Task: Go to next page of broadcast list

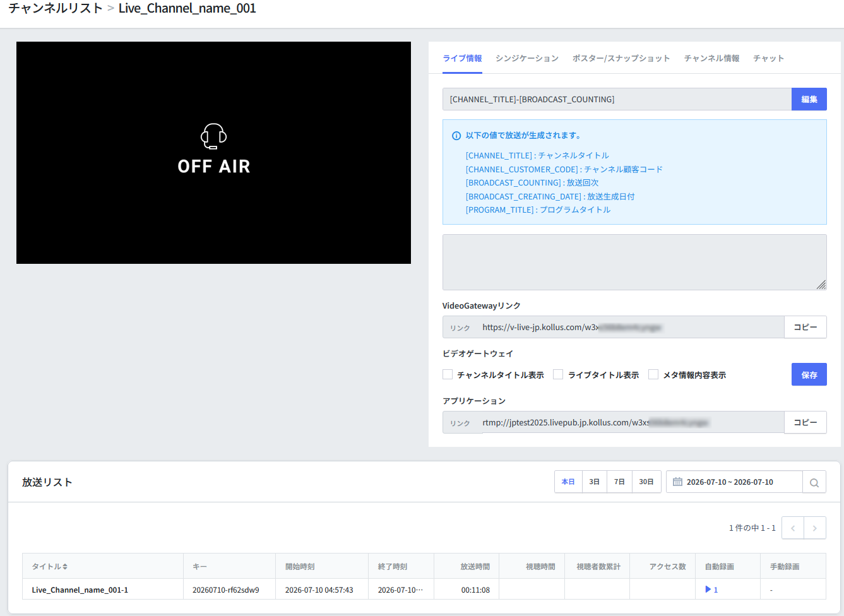Action: (815, 528)
